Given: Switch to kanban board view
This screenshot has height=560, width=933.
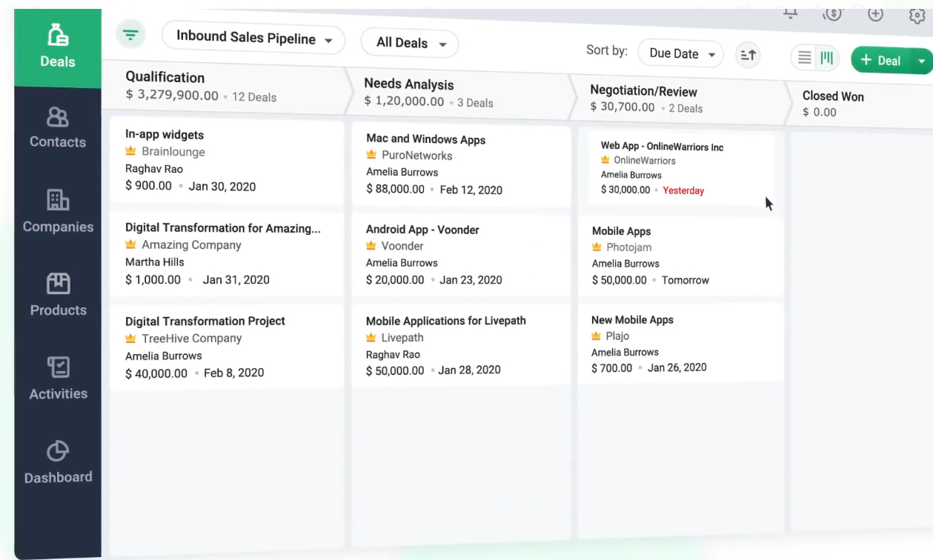Looking at the screenshot, I should tap(827, 58).
